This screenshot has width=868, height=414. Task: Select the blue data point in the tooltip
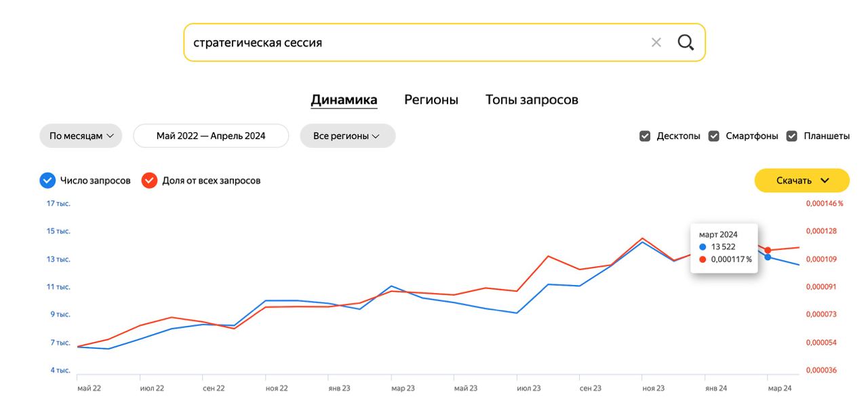[702, 246]
